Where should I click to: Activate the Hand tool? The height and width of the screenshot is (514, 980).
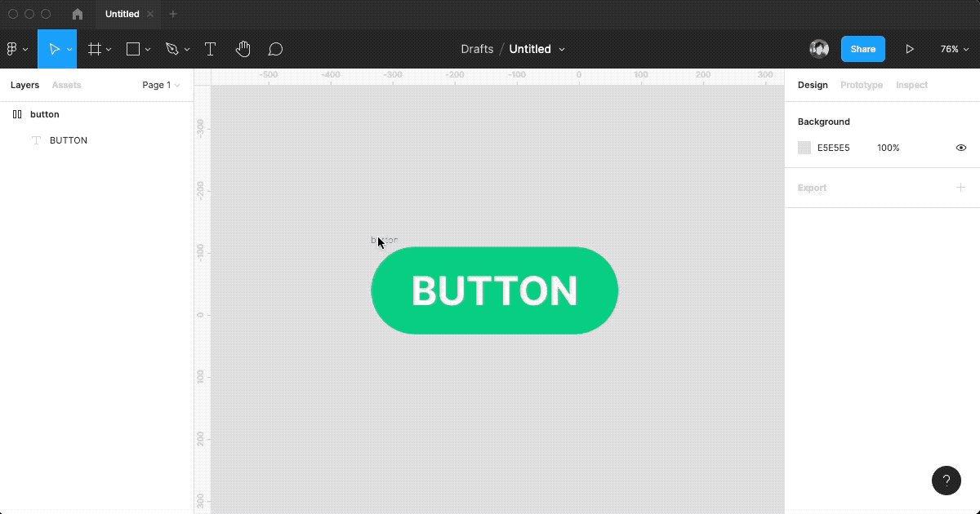243,49
